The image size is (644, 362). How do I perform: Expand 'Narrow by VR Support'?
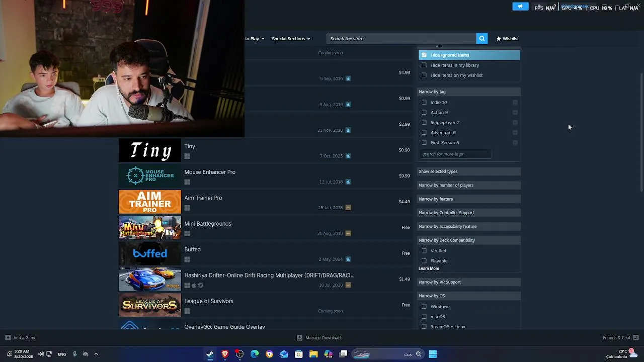(x=469, y=282)
